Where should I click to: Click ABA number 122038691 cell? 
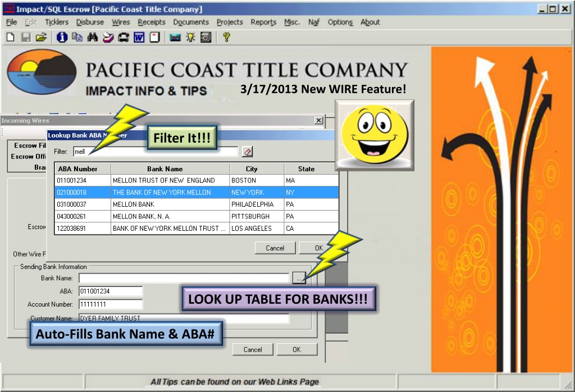[x=83, y=228]
